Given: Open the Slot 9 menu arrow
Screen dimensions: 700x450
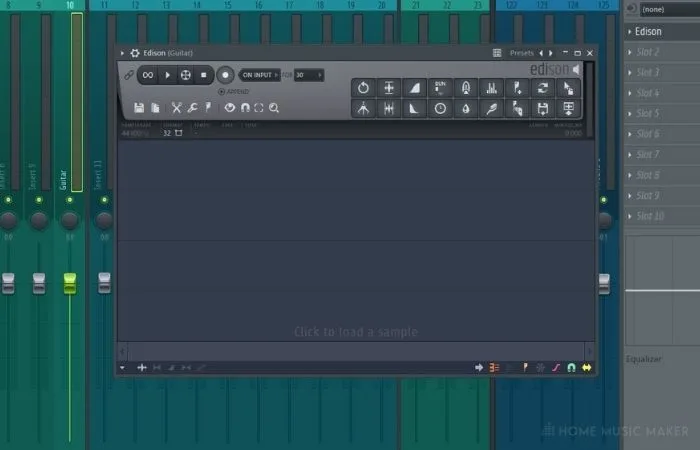Looking at the screenshot, I should click(x=629, y=196).
